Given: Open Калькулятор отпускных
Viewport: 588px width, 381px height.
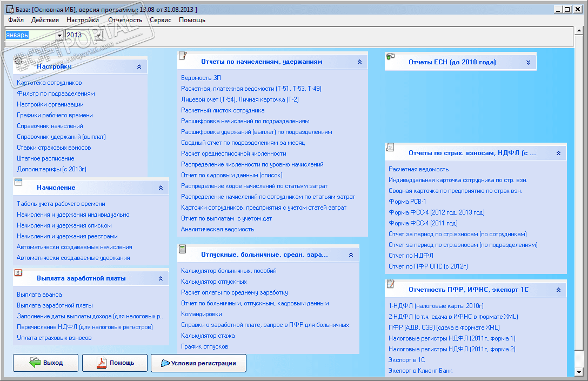Looking at the screenshot, I should click(214, 281).
